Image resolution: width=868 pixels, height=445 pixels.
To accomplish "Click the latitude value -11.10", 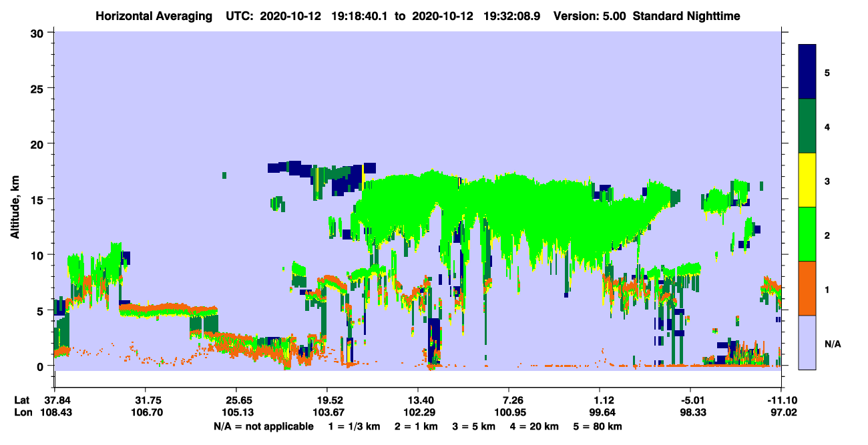I will pos(781,400).
